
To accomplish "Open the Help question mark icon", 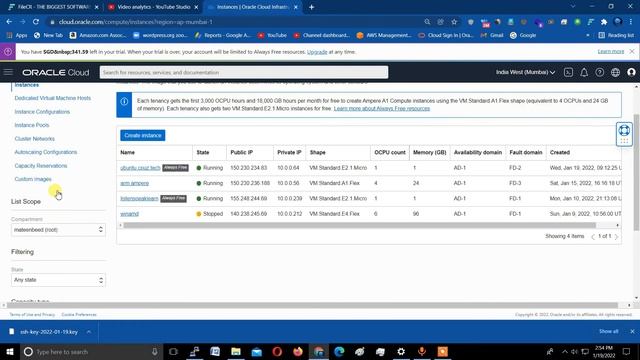I will pos(600,72).
